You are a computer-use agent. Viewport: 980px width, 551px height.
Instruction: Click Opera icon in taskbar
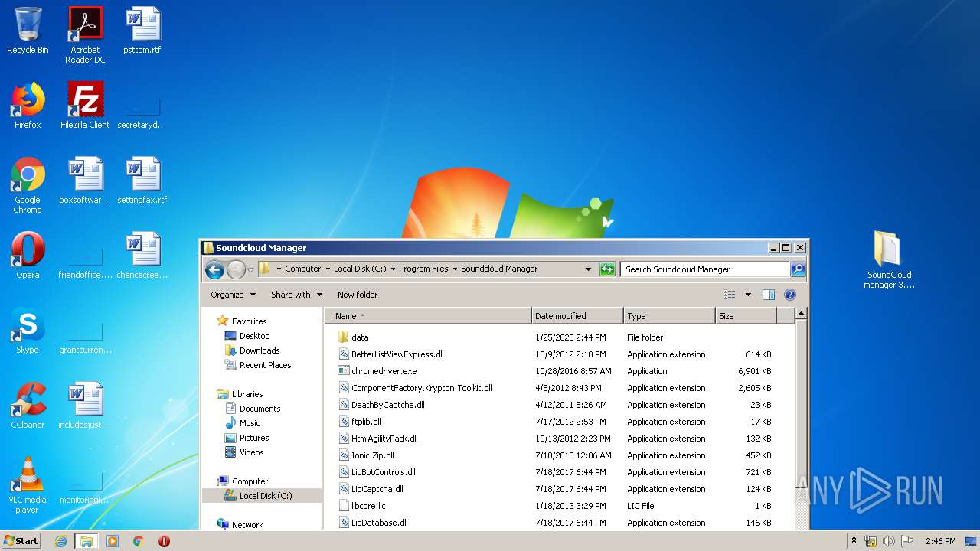(x=164, y=541)
